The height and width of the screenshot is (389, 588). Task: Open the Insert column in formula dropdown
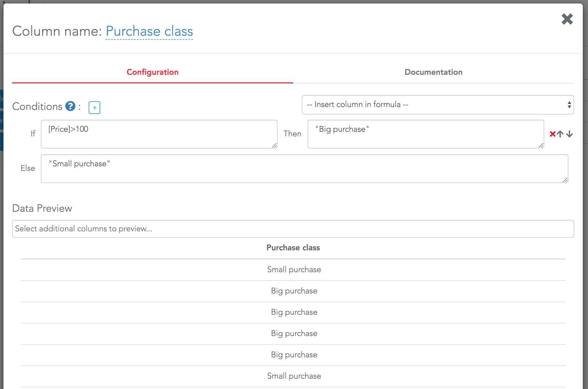438,105
